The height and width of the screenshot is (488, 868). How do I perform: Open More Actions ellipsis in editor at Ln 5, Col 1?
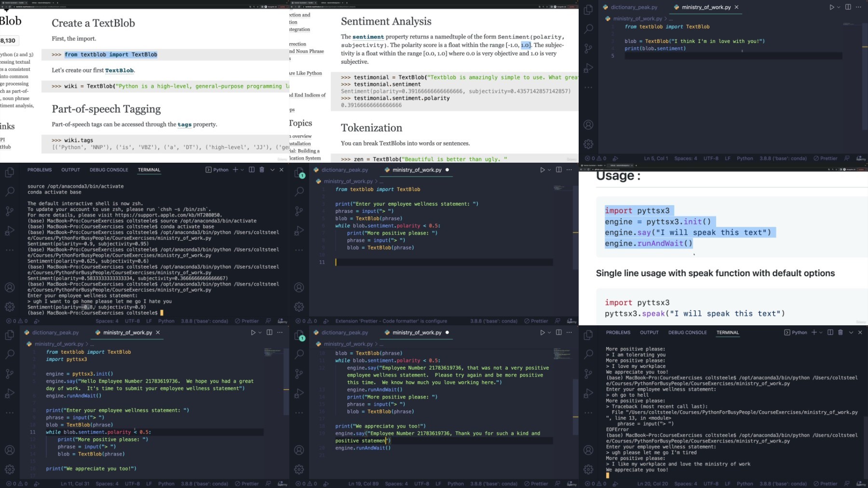pyautogui.click(x=858, y=7)
